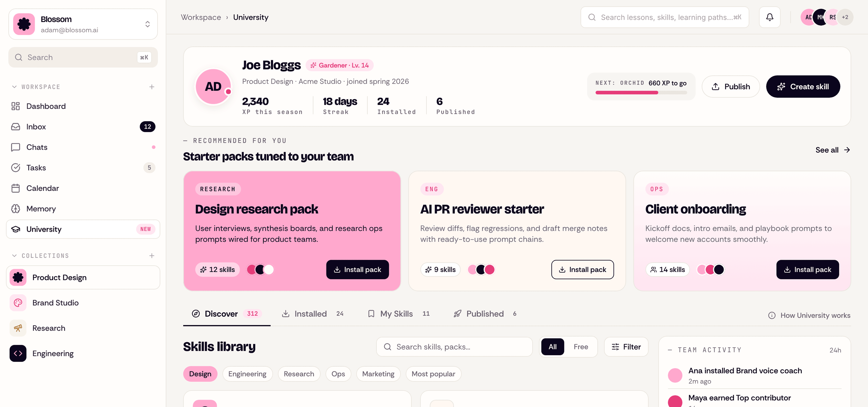
Task: Add a new workspace item with plus
Action: (x=152, y=87)
